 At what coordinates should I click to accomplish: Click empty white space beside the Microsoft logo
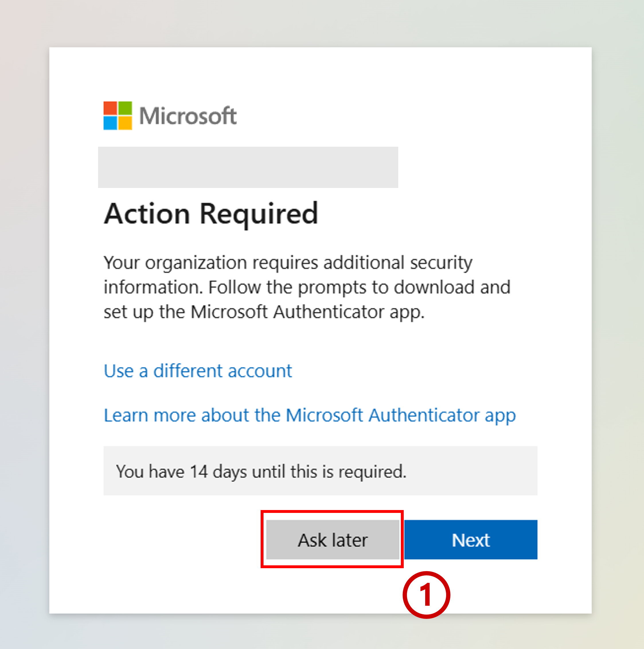[403, 115]
